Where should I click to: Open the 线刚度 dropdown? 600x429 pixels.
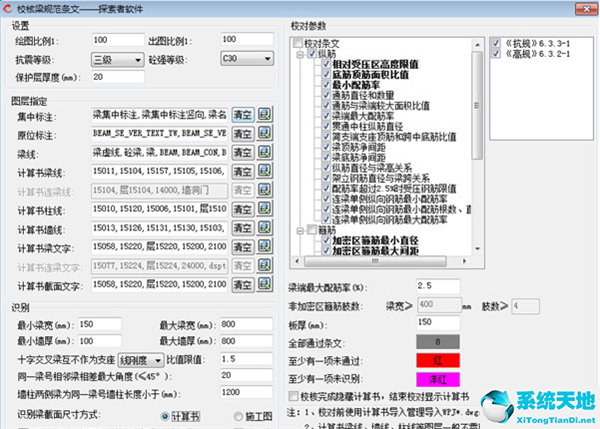(141, 360)
